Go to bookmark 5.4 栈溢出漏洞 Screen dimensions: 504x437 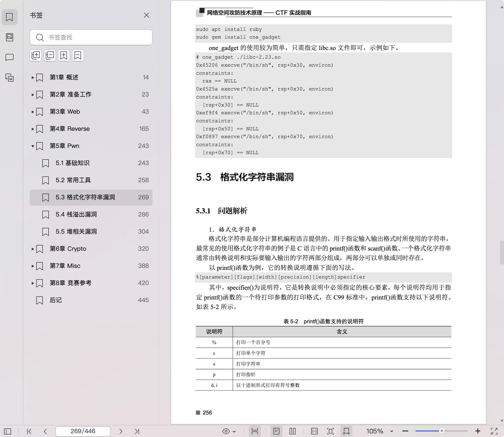pos(91,214)
